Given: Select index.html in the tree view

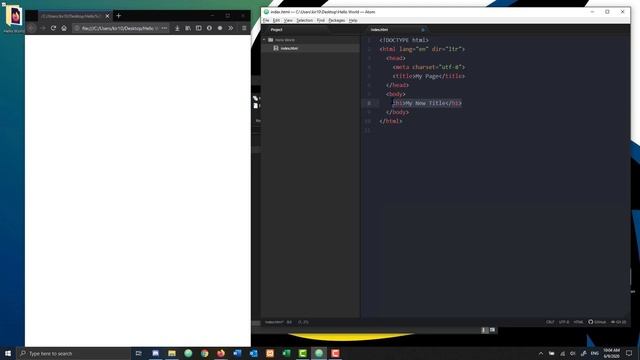Looking at the screenshot, I should tap(289, 48).
